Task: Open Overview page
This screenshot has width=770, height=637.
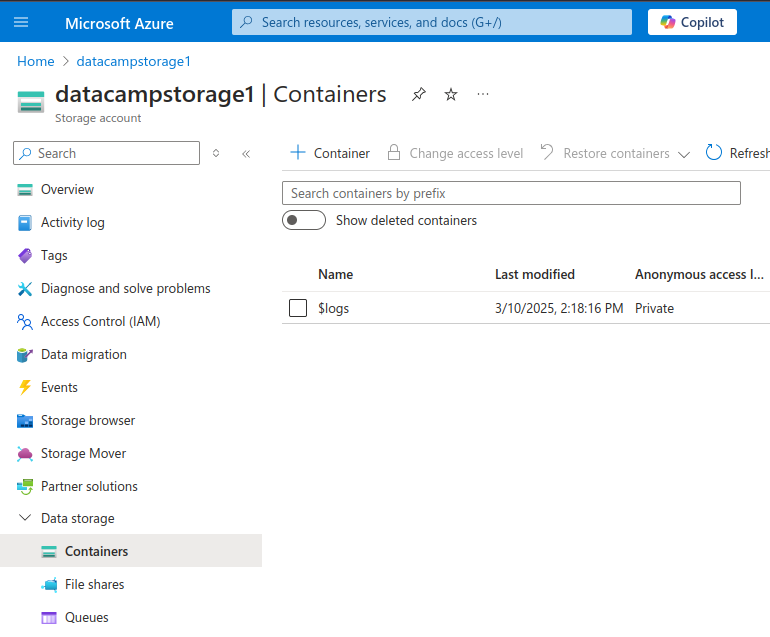Action: [x=67, y=190]
